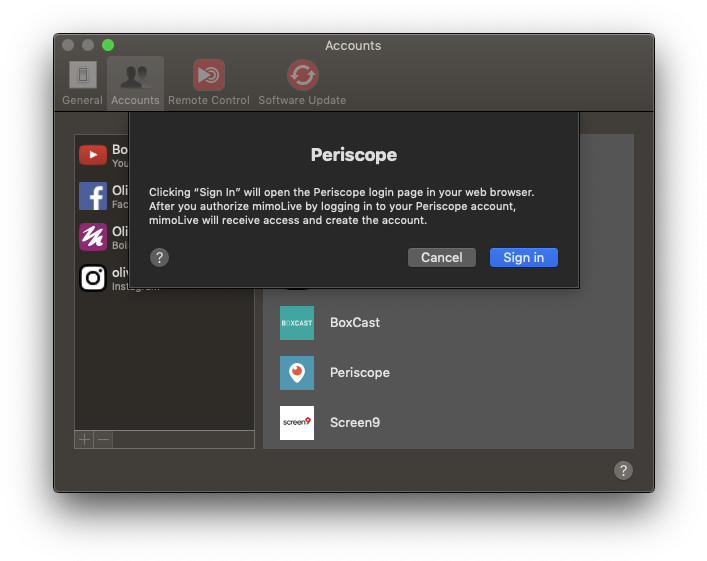
Task: Click the Periscope service icon
Action: (297, 373)
